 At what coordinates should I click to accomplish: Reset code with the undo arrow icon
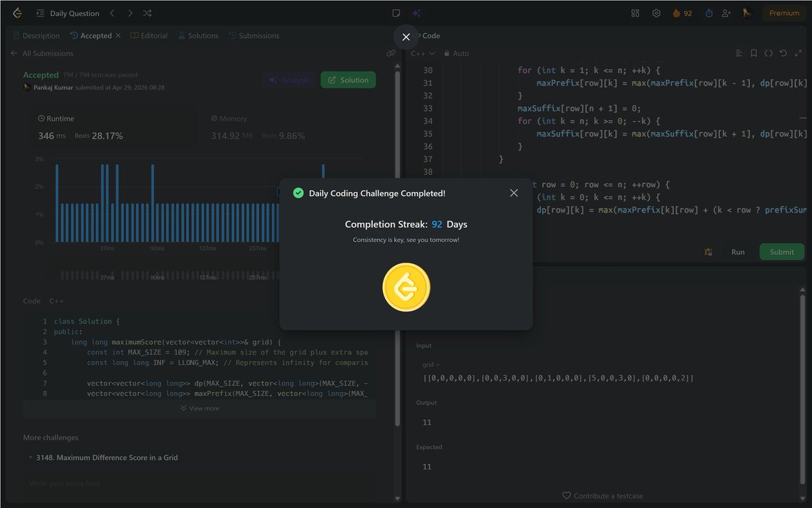784,53
